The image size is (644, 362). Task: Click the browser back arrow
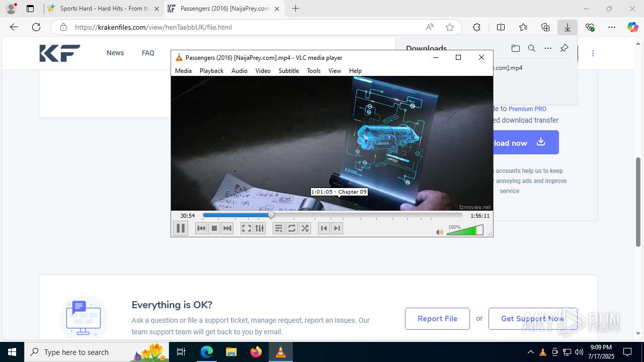click(14, 27)
